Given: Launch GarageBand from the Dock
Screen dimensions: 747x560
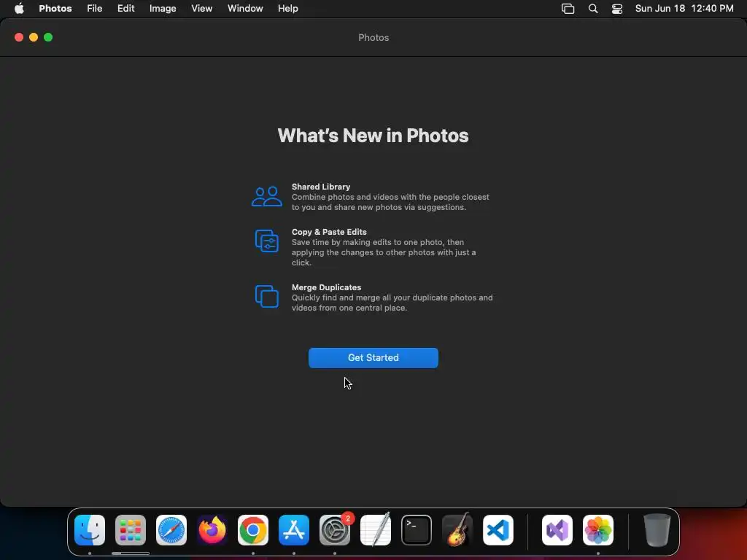Looking at the screenshot, I should pos(457,530).
